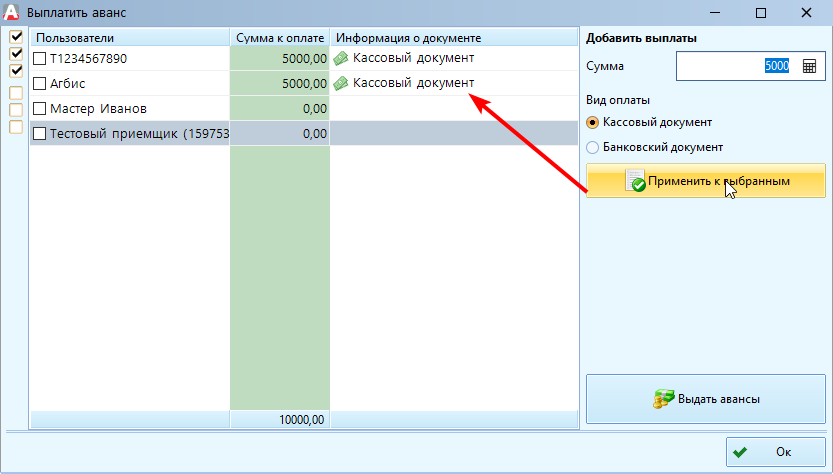
Task: Click the red application logo in title bar
Action: 12,12
